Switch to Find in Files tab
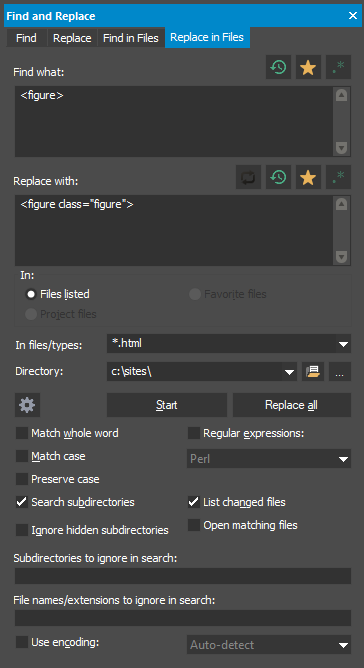364x668 pixels. tap(131, 38)
